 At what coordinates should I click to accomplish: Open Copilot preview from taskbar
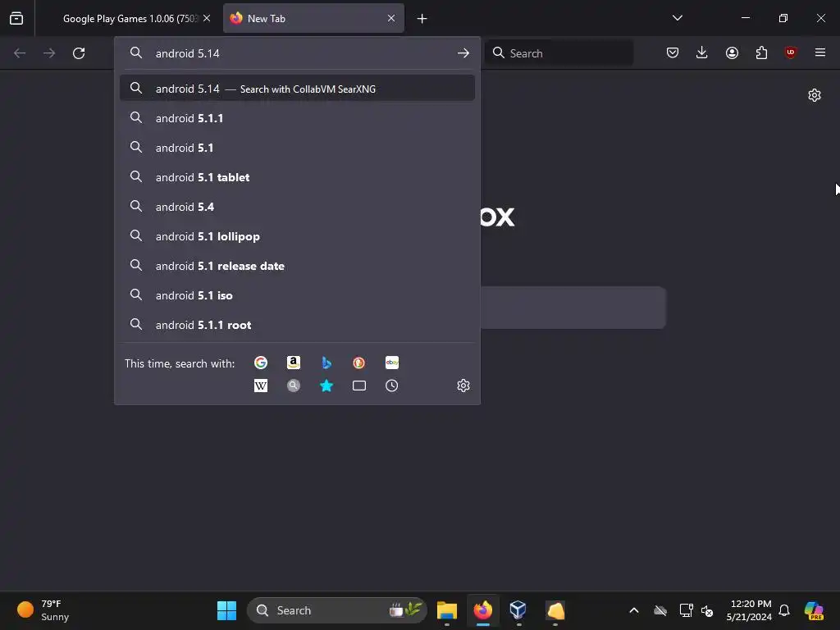click(x=814, y=610)
